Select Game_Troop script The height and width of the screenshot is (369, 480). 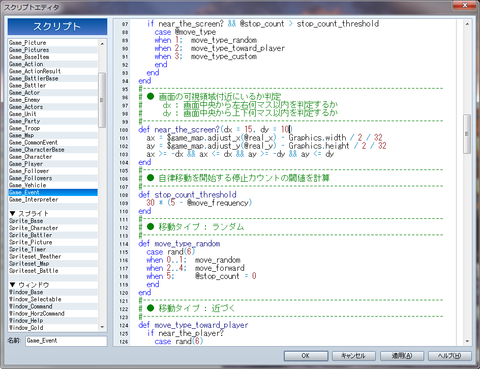point(53,128)
